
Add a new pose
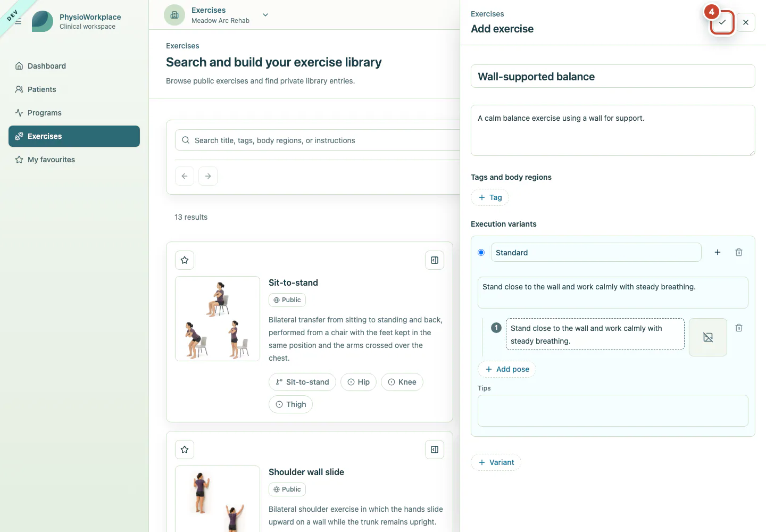coord(507,369)
